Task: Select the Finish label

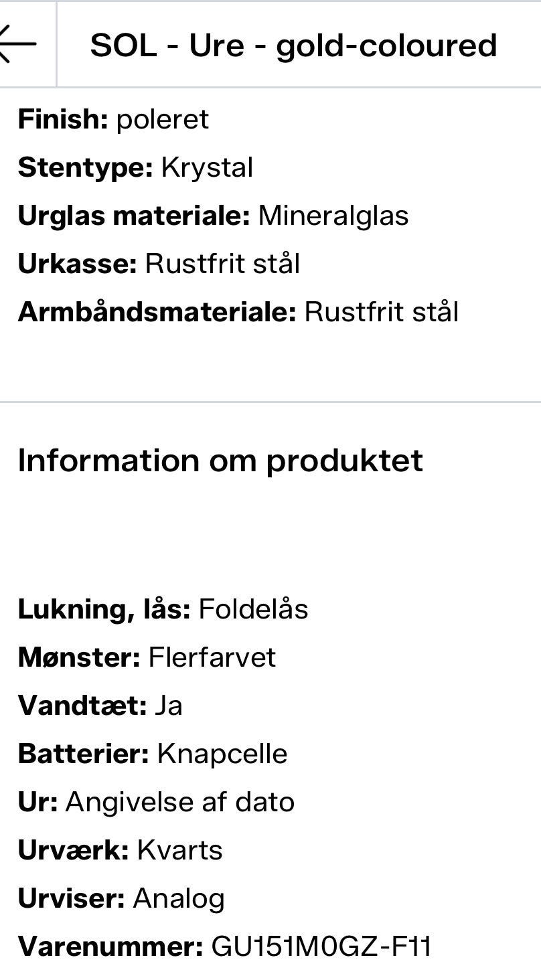Action: tap(63, 120)
